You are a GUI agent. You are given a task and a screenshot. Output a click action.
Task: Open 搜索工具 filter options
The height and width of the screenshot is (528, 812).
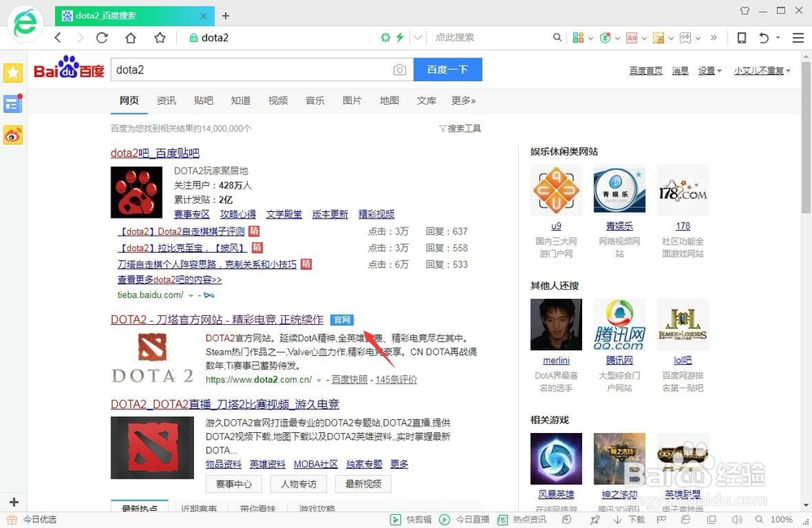[460, 128]
